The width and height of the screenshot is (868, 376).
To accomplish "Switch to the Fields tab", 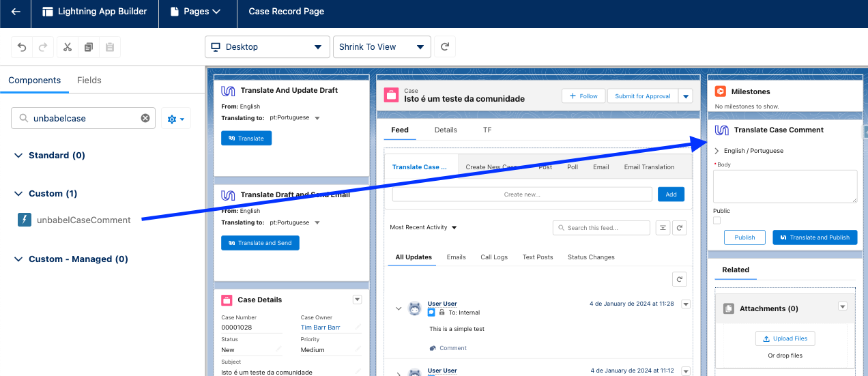I will coord(89,80).
